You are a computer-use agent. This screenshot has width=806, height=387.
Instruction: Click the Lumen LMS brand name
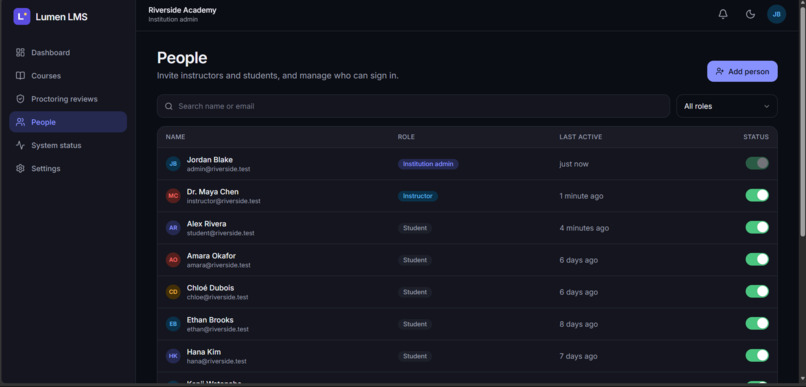point(61,17)
